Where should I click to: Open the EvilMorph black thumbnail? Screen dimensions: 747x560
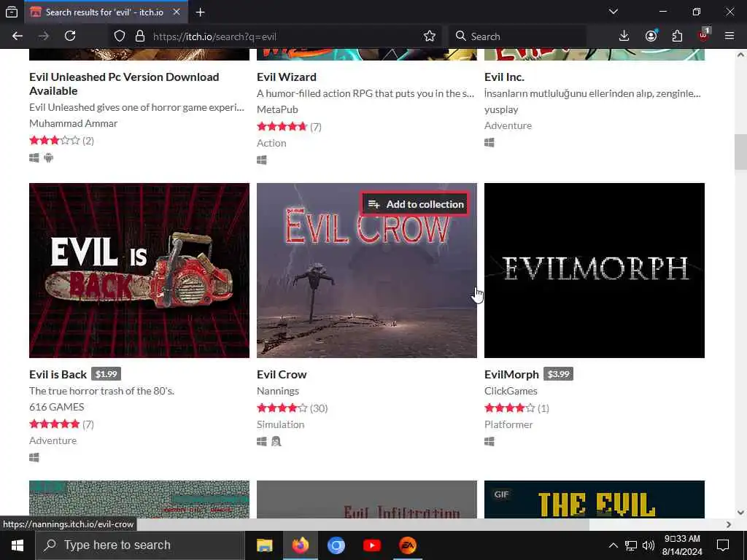pyautogui.click(x=594, y=271)
